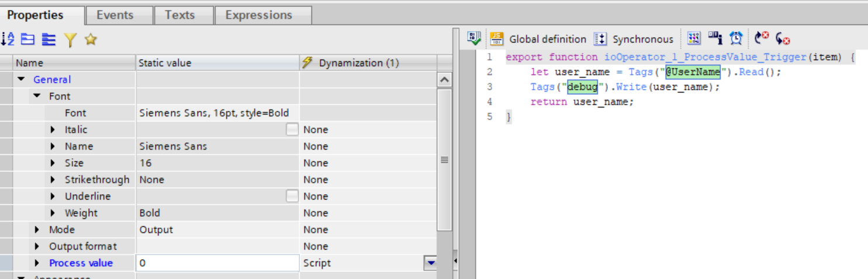
Task: Switch to the Events tab
Action: pos(115,15)
